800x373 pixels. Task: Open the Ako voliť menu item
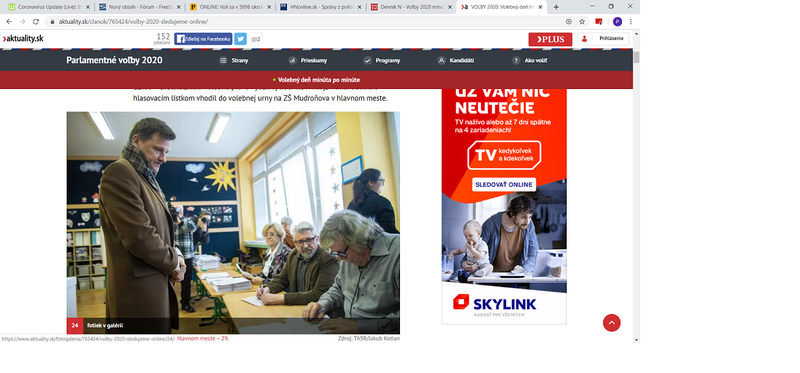click(x=530, y=60)
